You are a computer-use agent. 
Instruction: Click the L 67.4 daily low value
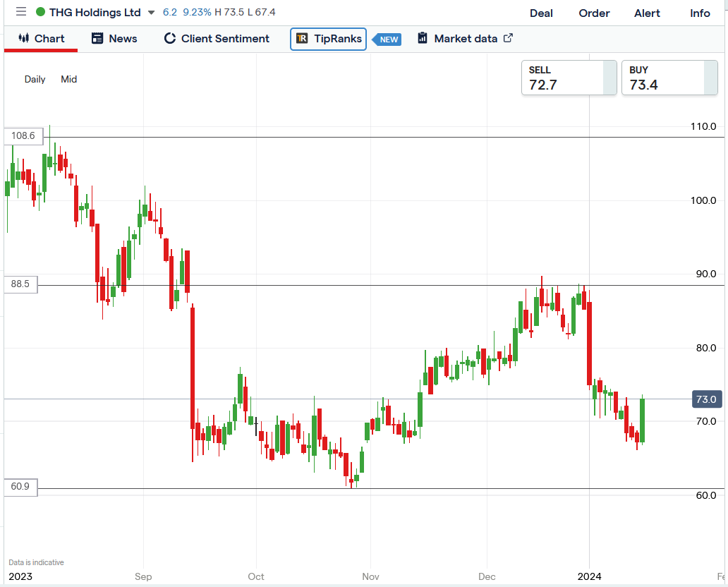point(262,12)
